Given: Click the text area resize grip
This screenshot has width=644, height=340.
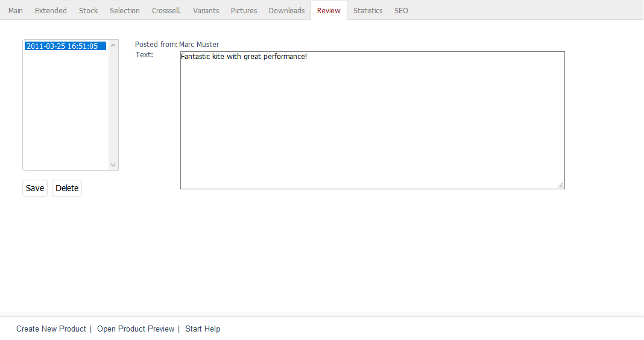Looking at the screenshot, I should point(560,185).
